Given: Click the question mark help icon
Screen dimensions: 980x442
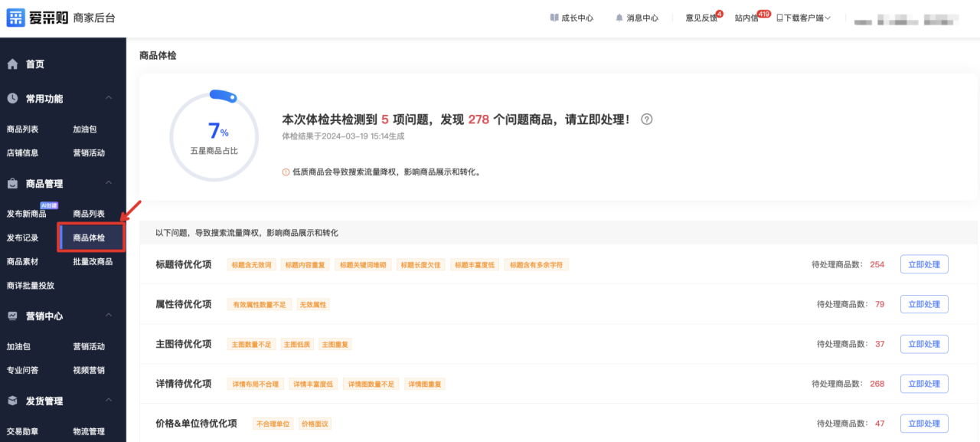Looking at the screenshot, I should click(x=647, y=120).
